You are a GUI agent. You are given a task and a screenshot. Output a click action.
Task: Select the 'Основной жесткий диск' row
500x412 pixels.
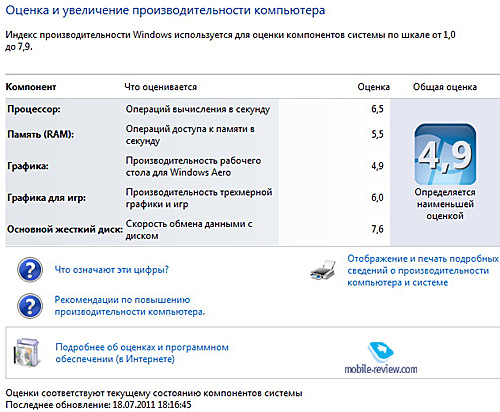198,230
